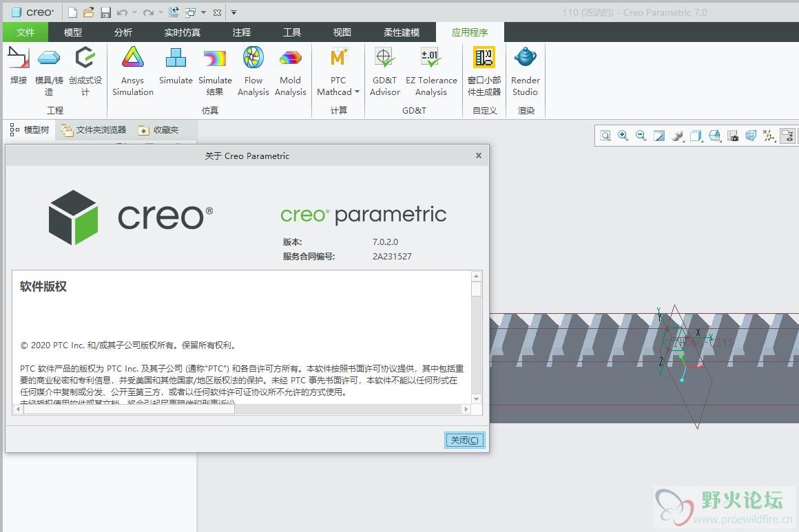The width and height of the screenshot is (799, 532).
Task: Open EZ Tolerance Analysis
Action: click(431, 70)
